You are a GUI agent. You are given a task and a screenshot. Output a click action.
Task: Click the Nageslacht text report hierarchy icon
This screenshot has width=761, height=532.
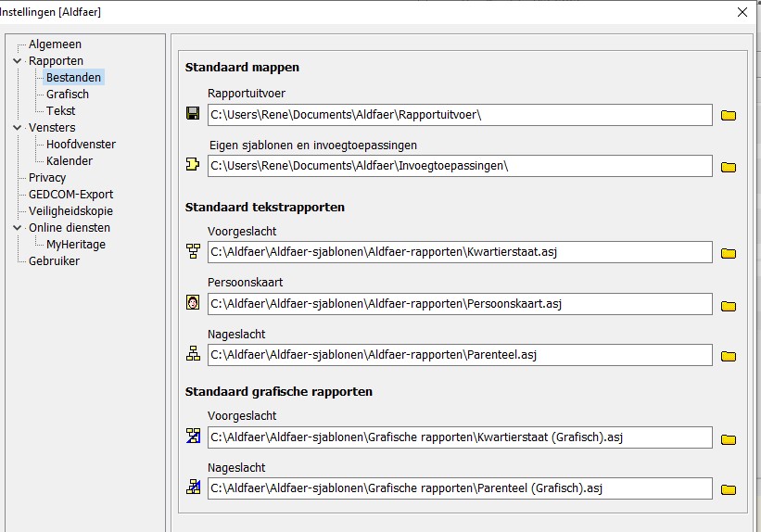193,354
